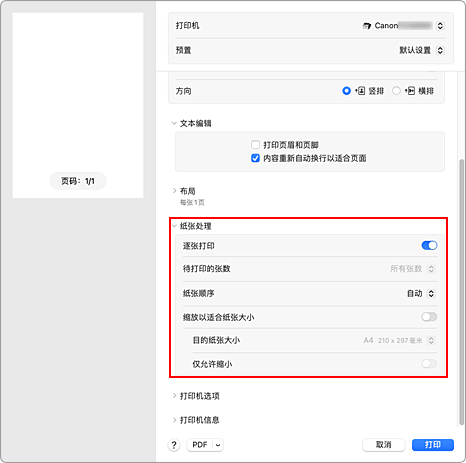
Task: Open the 打印机 printer dropdown
Action: pos(440,26)
